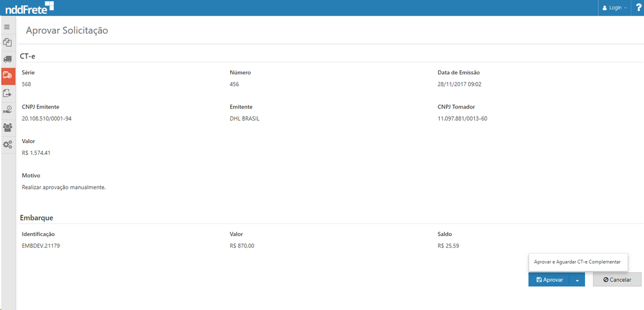The height and width of the screenshot is (310, 644).
Task: Toggle the hamburger menu in the sidebar
Action: click(x=8, y=27)
